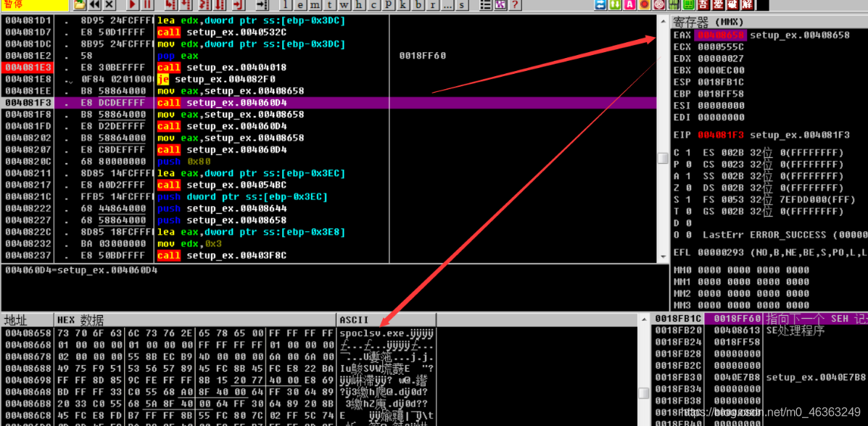Image resolution: width=868 pixels, height=426 pixels.
Task: Click the disassembly scrollbar thumb
Action: (662, 158)
